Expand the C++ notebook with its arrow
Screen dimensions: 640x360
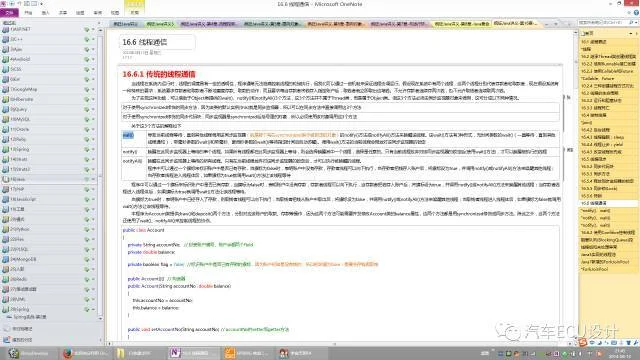tap(93, 40)
